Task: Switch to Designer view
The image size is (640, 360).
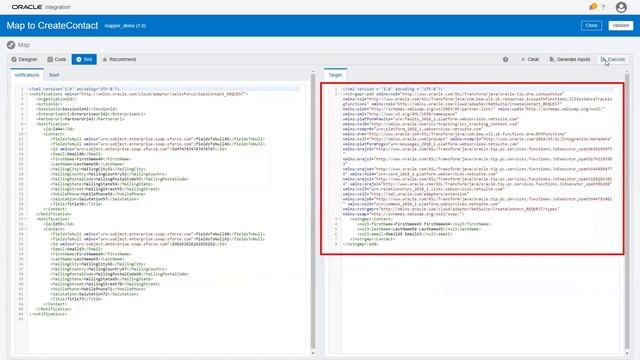Action: click(x=24, y=60)
